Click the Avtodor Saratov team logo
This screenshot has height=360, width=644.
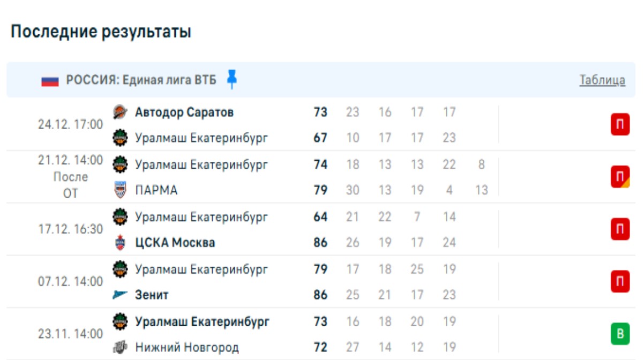120,112
